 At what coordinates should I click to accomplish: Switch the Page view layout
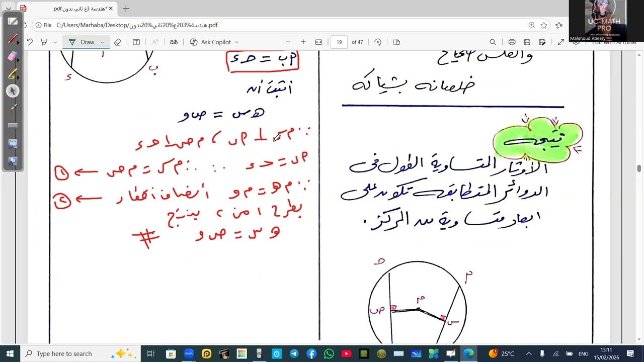click(396, 42)
